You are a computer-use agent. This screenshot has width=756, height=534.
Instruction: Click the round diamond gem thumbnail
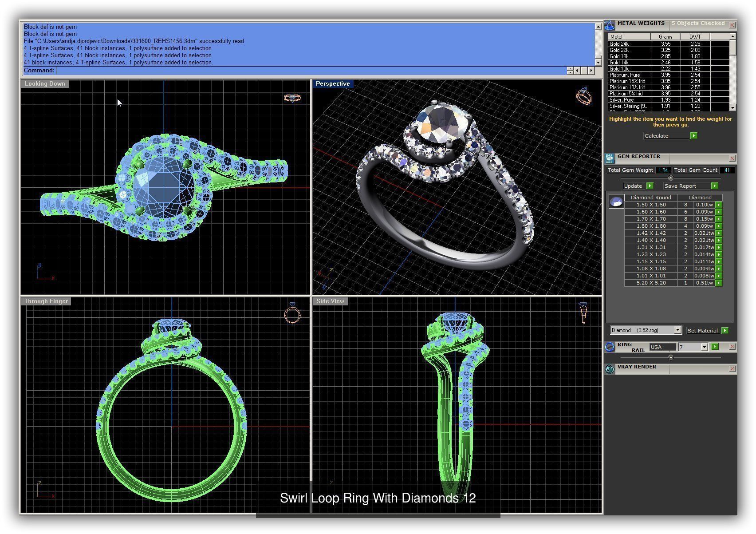click(x=616, y=202)
